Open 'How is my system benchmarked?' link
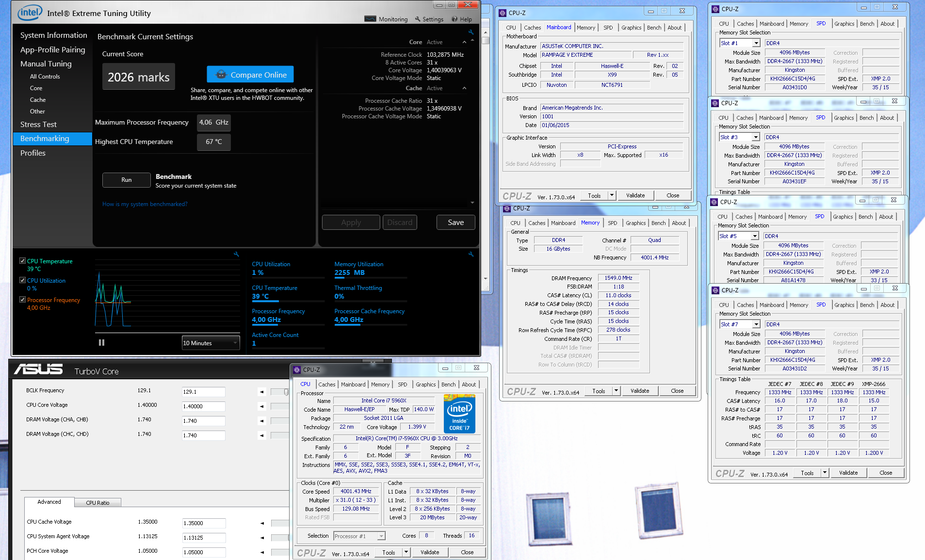The image size is (925, 560). (x=145, y=204)
